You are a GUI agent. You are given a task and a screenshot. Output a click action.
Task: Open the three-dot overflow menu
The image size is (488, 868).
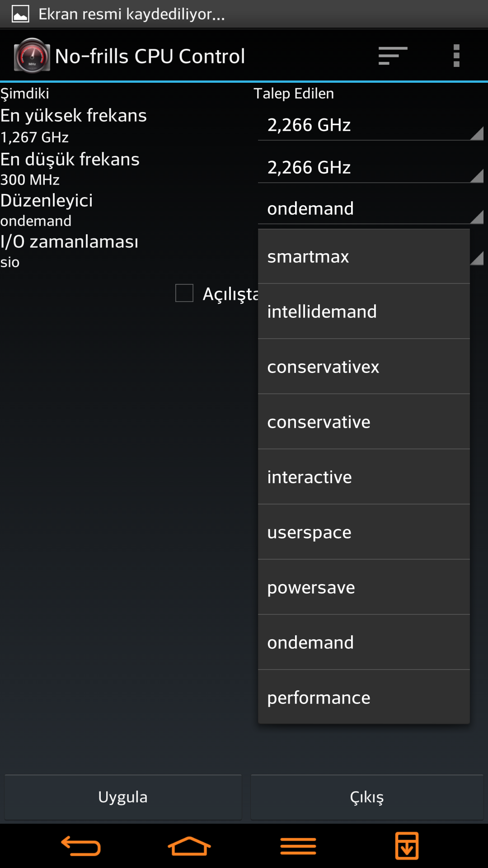point(456,56)
